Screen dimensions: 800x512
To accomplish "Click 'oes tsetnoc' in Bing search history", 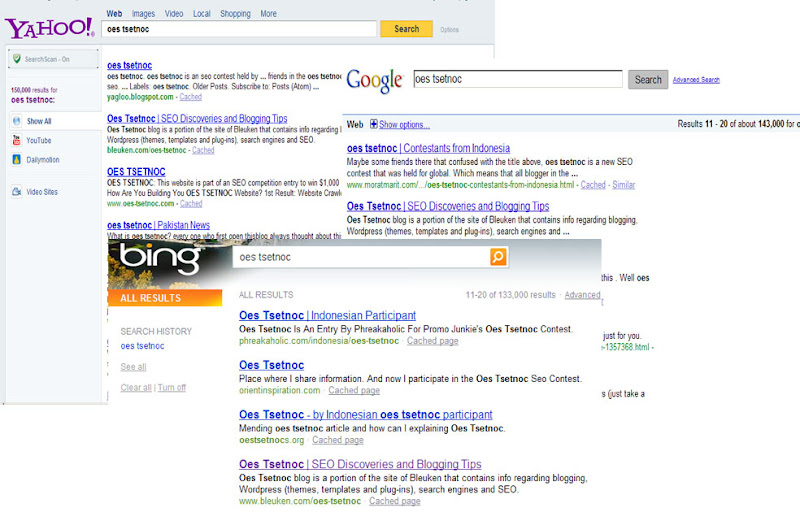I will (x=142, y=346).
